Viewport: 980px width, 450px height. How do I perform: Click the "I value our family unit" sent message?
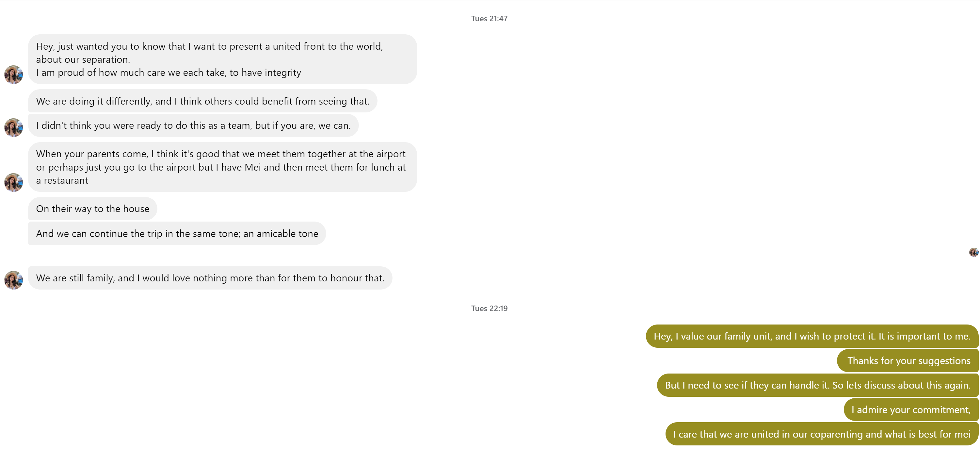tap(812, 337)
